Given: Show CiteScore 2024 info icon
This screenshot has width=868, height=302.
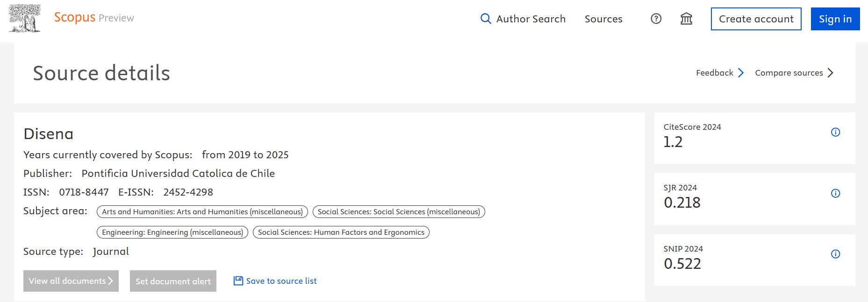Looking at the screenshot, I should tap(836, 132).
